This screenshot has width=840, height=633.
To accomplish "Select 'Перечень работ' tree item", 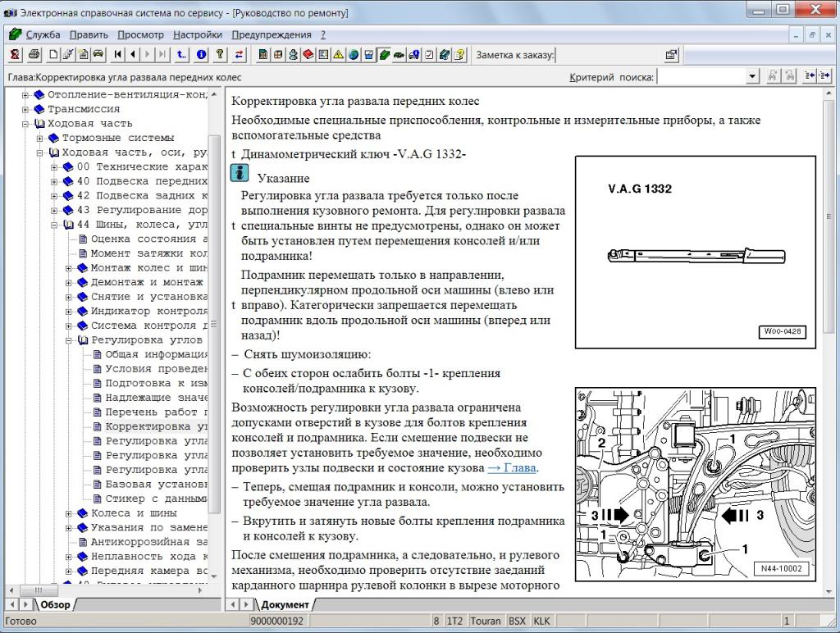I will click(x=156, y=412).
